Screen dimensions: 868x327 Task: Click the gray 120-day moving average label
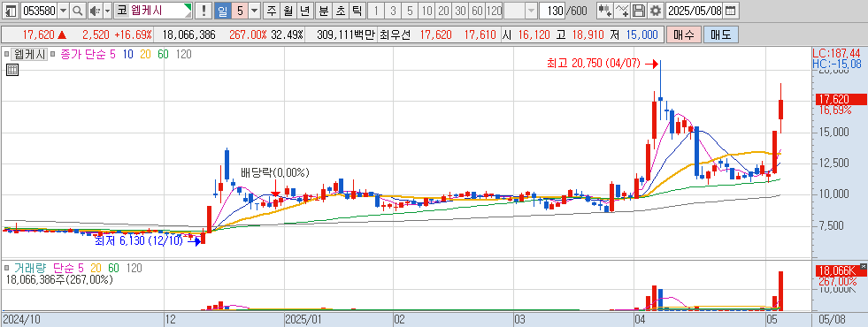184,54
